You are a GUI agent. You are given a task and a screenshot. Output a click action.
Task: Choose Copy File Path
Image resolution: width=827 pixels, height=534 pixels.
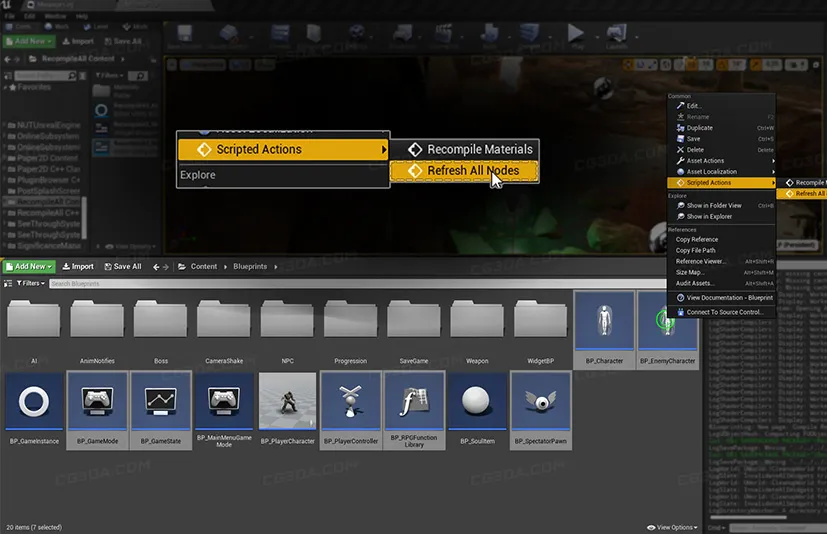click(722, 251)
